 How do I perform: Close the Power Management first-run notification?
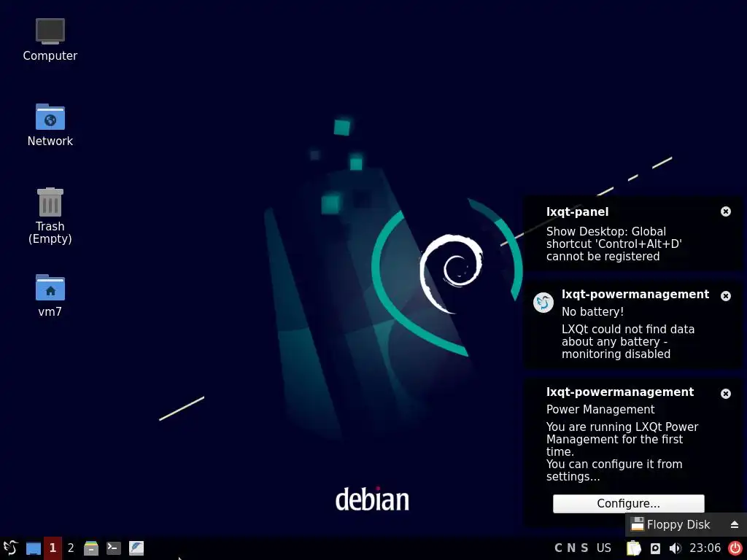[x=726, y=394]
